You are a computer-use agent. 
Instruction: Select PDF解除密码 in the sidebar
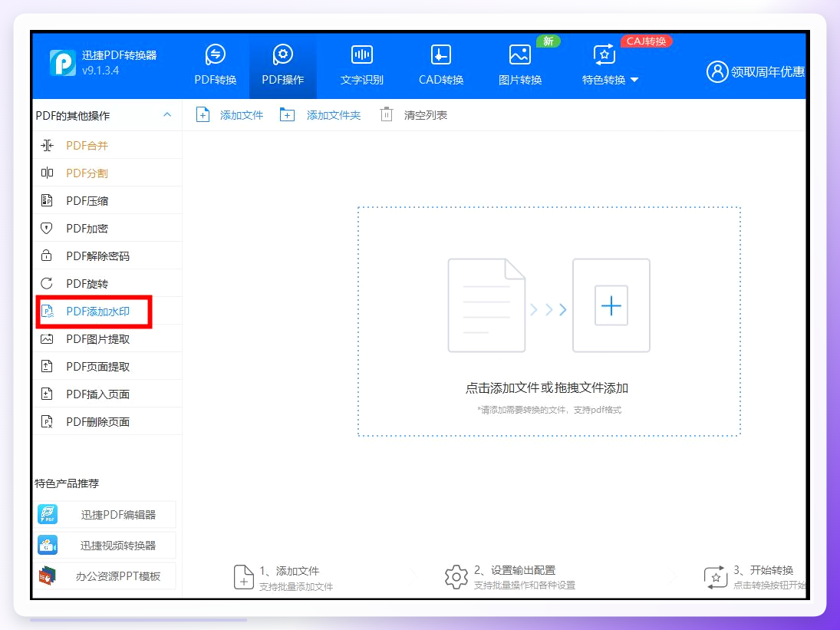(107, 256)
